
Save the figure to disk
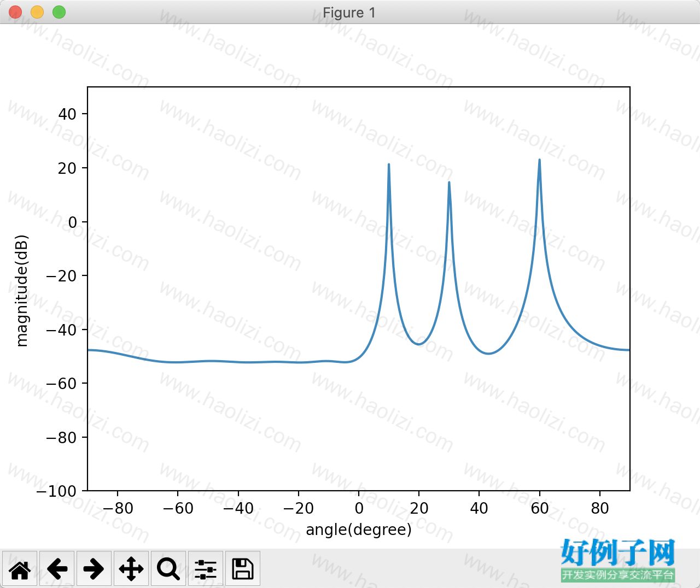click(x=243, y=569)
